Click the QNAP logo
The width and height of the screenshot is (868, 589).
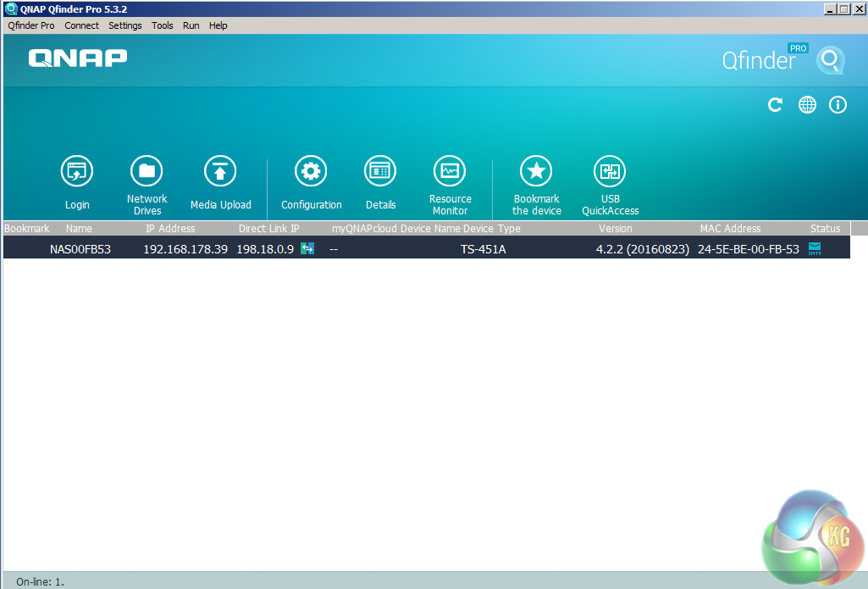[x=78, y=58]
